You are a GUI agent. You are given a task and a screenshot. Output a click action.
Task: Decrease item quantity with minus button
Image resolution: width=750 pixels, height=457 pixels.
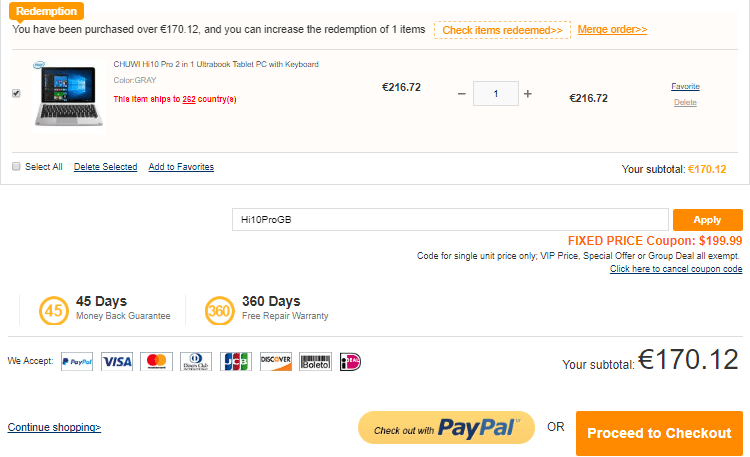[x=461, y=94]
